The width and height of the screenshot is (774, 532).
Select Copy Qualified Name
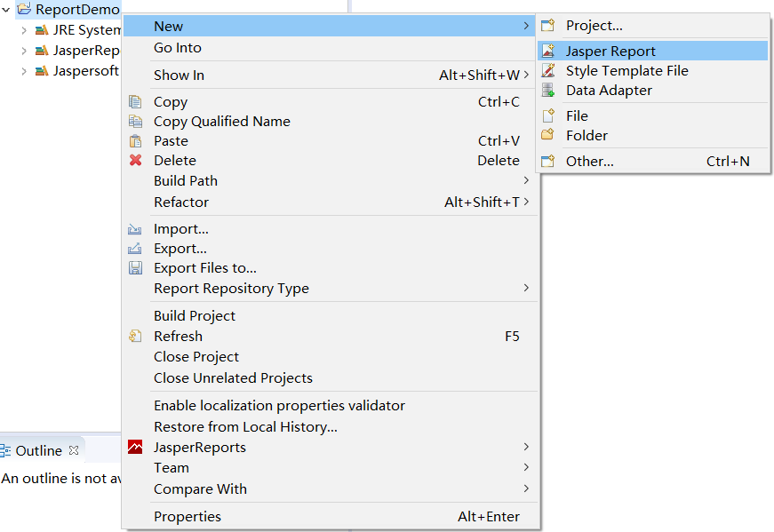pos(222,122)
